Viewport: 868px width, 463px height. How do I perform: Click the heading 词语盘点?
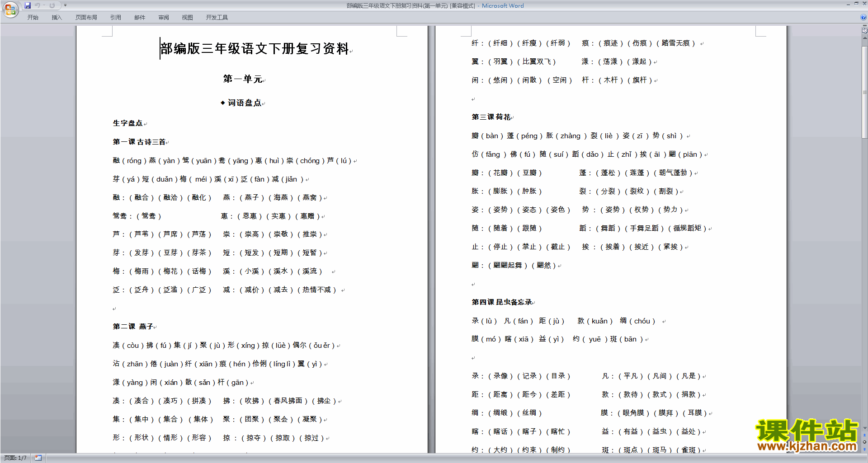[x=245, y=103]
